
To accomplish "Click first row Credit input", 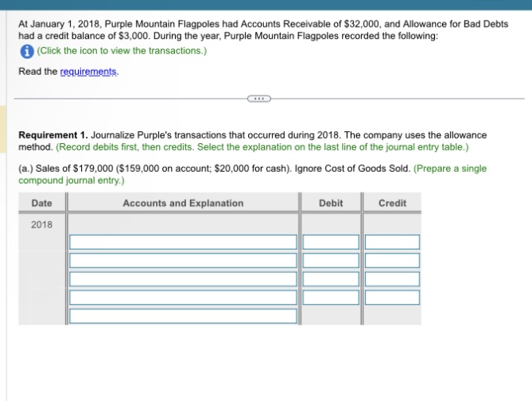I will 392,242.
